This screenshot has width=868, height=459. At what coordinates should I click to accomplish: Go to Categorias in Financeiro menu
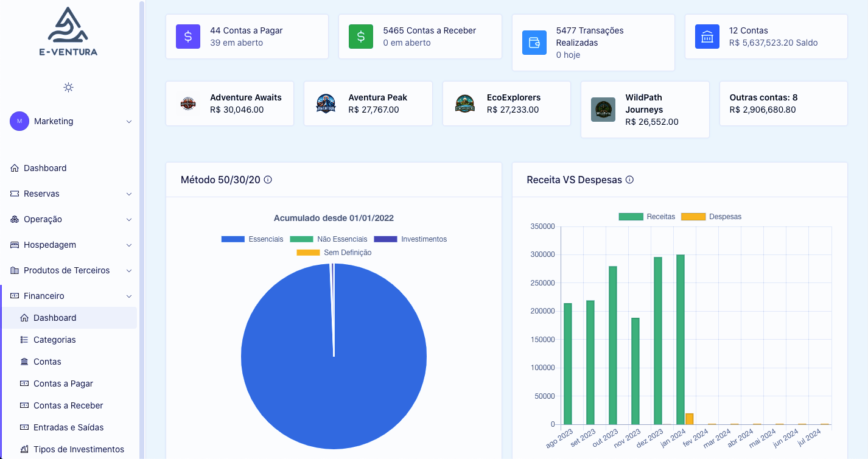coord(55,340)
